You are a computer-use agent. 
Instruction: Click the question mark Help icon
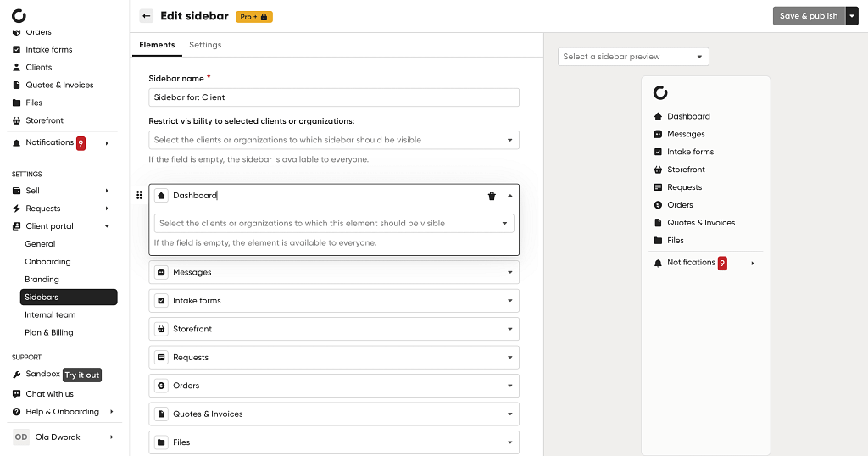17,412
